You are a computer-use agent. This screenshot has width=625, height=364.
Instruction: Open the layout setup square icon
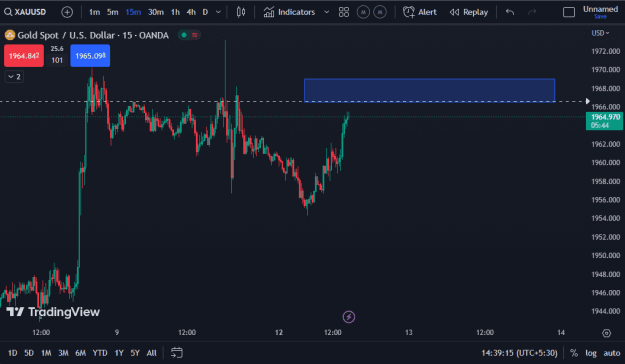pyautogui.click(x=569, y=12)
